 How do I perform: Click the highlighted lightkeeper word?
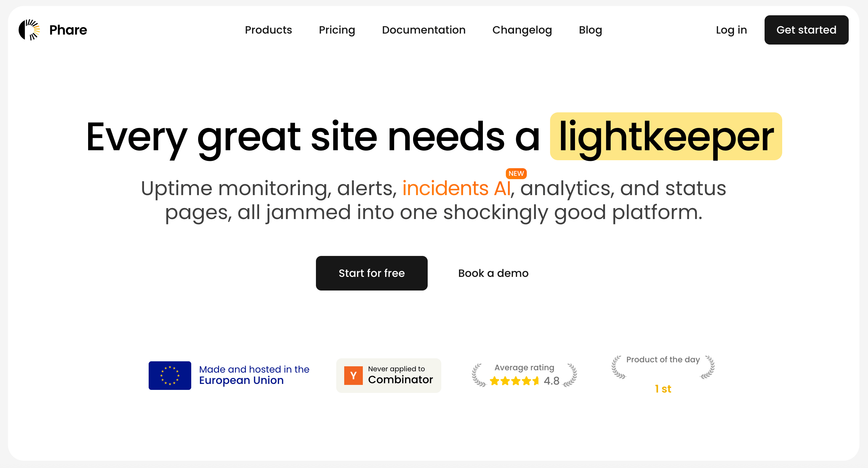click(666, 137)
